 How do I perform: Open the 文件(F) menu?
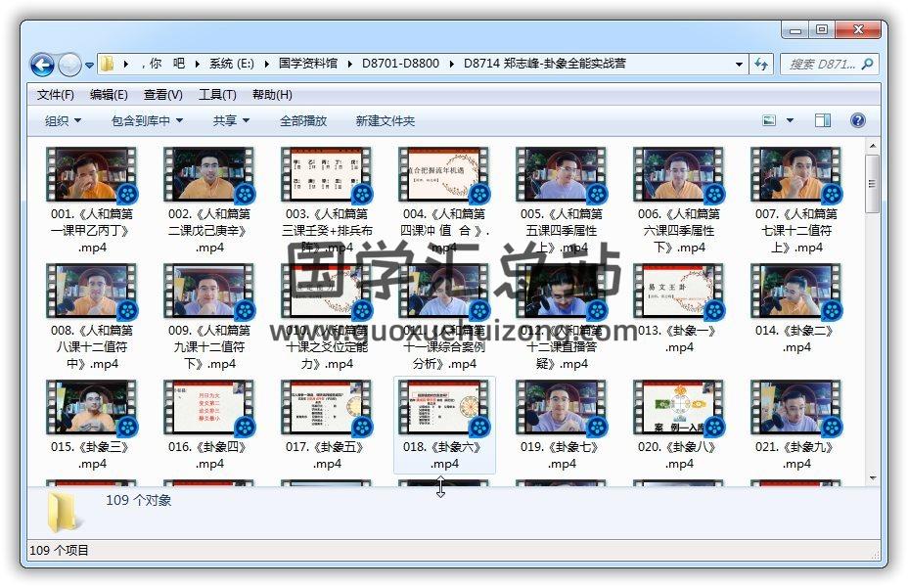pos(56,95)
